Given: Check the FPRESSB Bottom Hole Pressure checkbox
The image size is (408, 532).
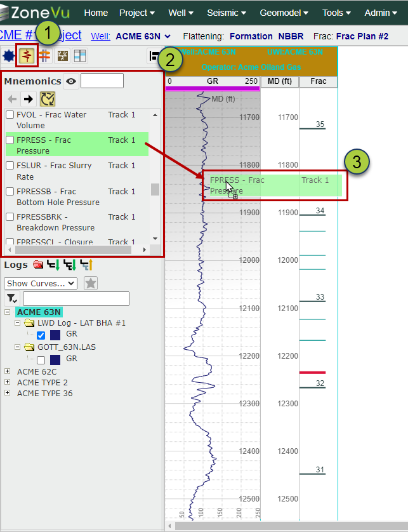Looking at the screenshot, I should coord(10,191).
